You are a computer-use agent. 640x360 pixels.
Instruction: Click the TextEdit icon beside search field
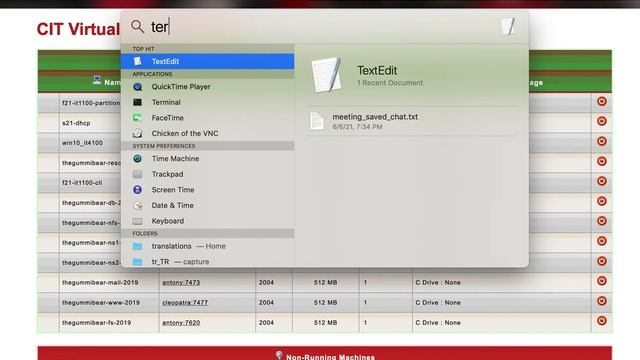508,27
